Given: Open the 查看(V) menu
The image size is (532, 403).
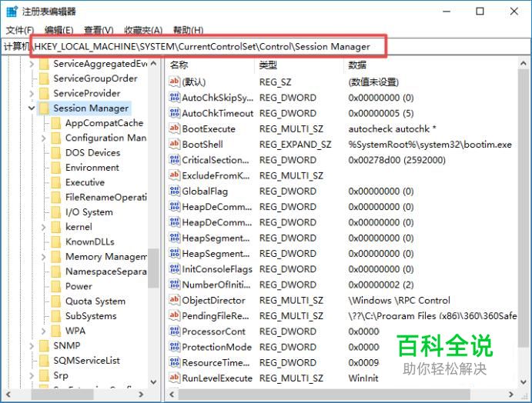Looking at the screenshot, I should 99,30.
